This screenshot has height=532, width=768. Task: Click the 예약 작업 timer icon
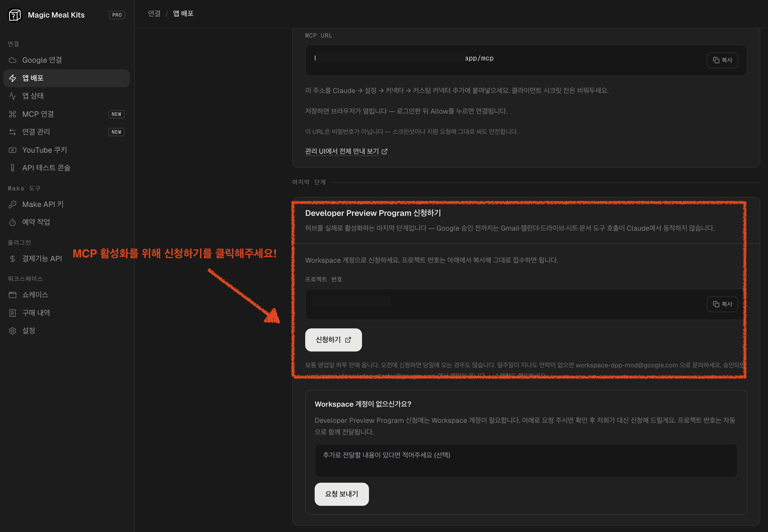click(x=13, y=222)
